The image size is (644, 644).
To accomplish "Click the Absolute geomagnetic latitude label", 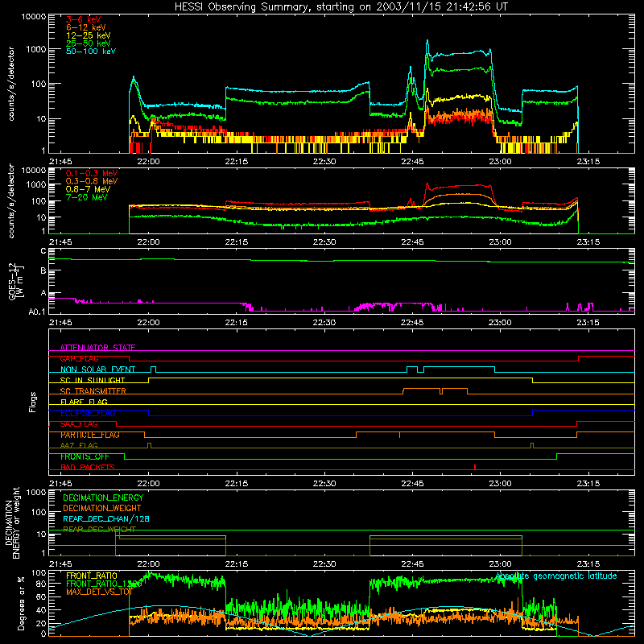I will tap(556, 576).
